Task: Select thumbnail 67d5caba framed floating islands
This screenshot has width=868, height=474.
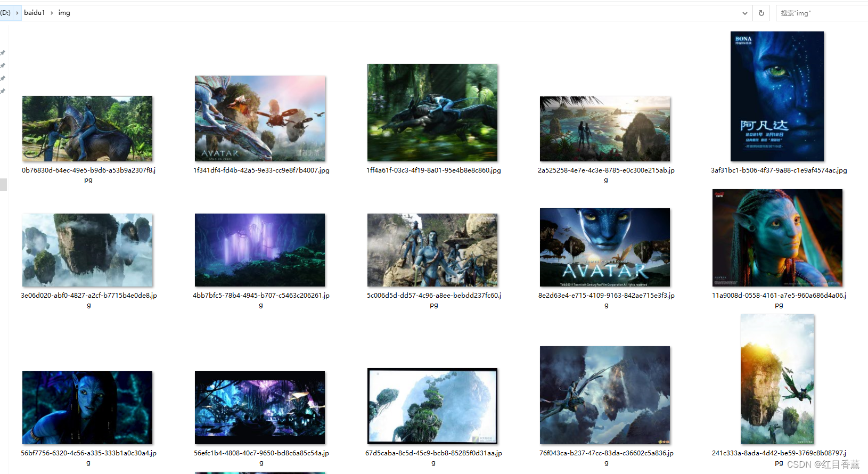Action: (432, 406)
